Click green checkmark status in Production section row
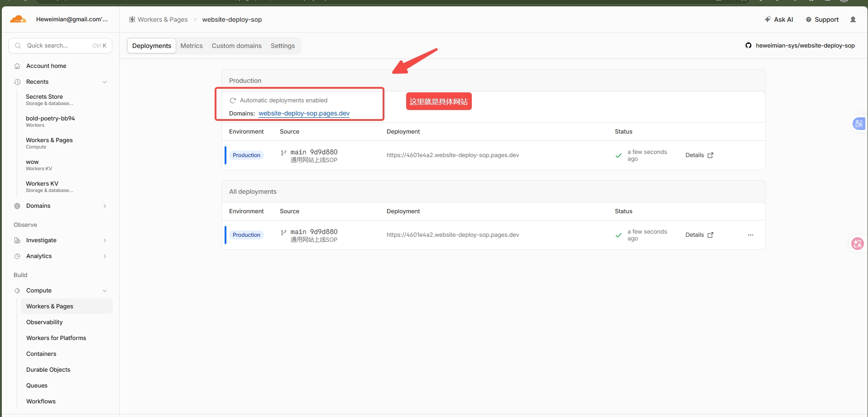The image size is (868, 417). tap(619, 155)
